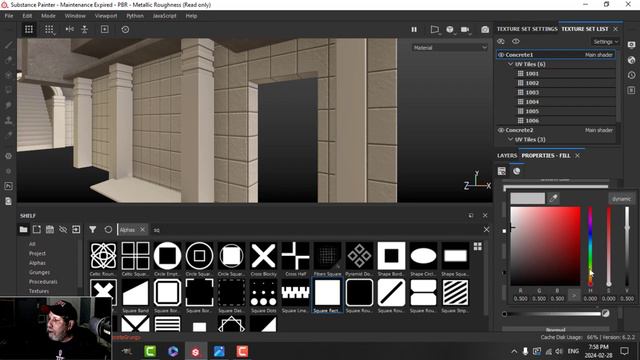The height and width of the screenshot is (360, 640).
Task: Toggle vertical symmetry icon in top toolbar
Action: point(84,29)
